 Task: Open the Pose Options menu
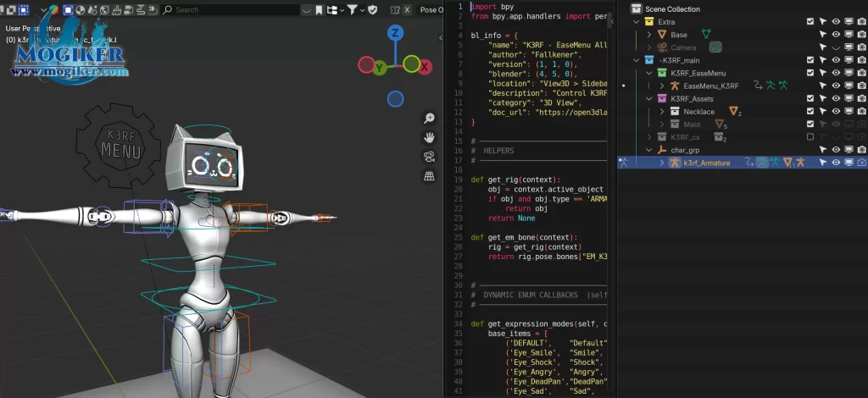[431, 10]
